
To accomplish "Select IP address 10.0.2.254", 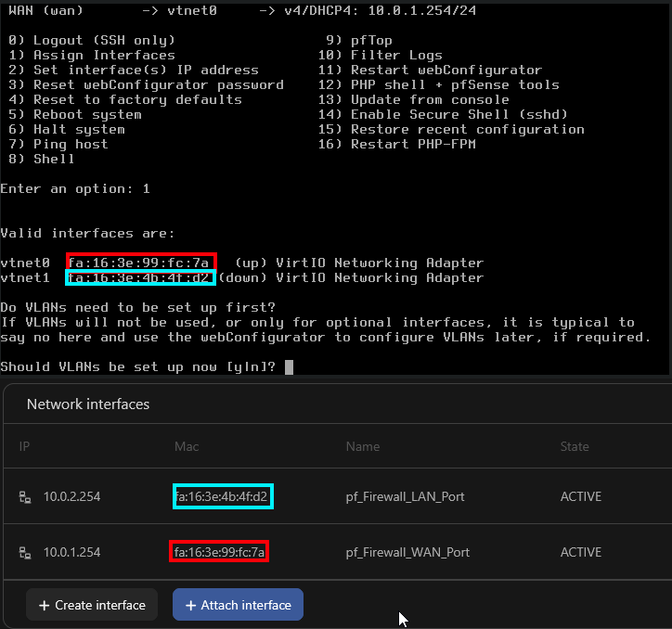I will [x=71, y=496].
